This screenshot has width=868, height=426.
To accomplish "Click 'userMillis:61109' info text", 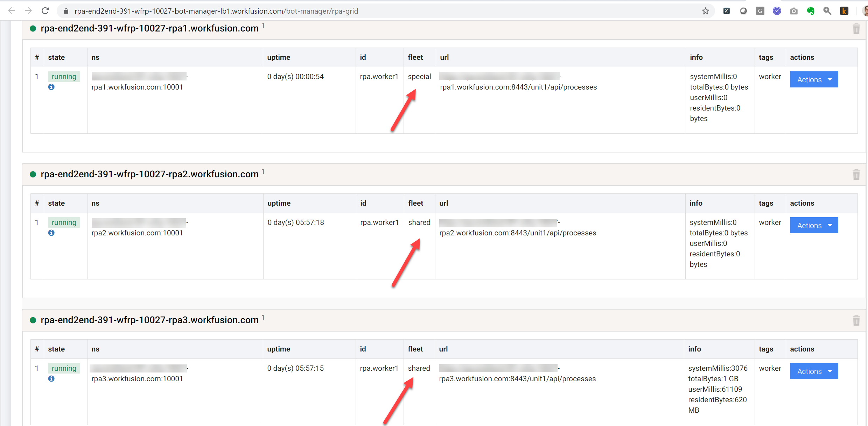I will click(x=715, y=389).
